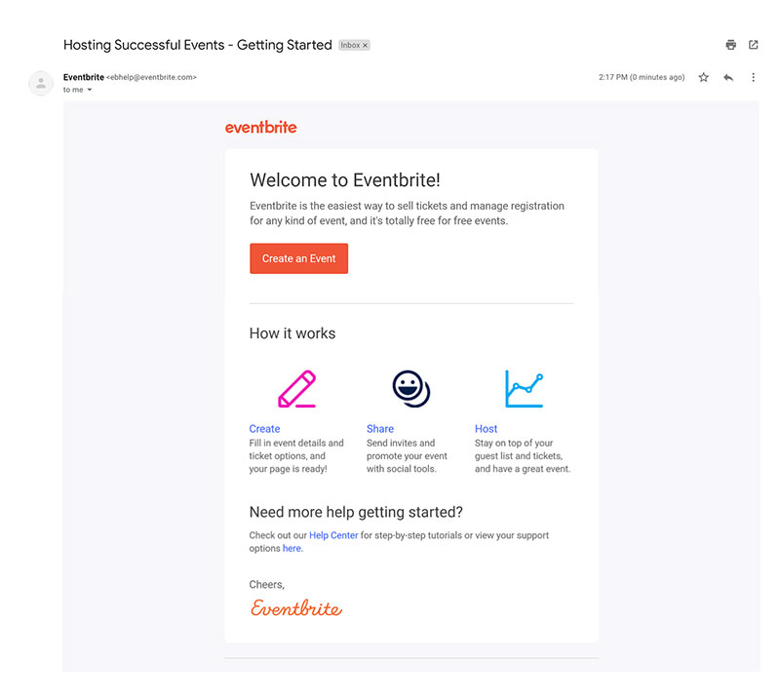Click the orange eventbrite logo at the top

[260, 128]
